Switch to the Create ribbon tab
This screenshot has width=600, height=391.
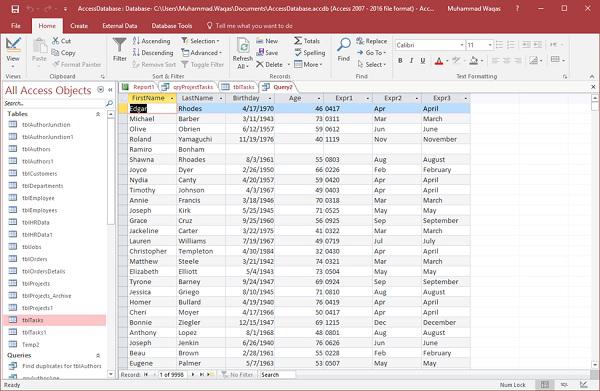tap(79, 26)
